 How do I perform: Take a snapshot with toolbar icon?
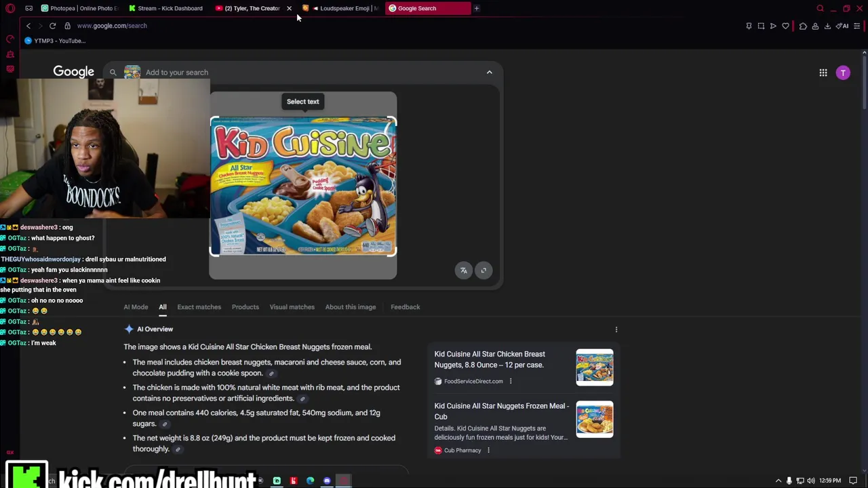761,26
